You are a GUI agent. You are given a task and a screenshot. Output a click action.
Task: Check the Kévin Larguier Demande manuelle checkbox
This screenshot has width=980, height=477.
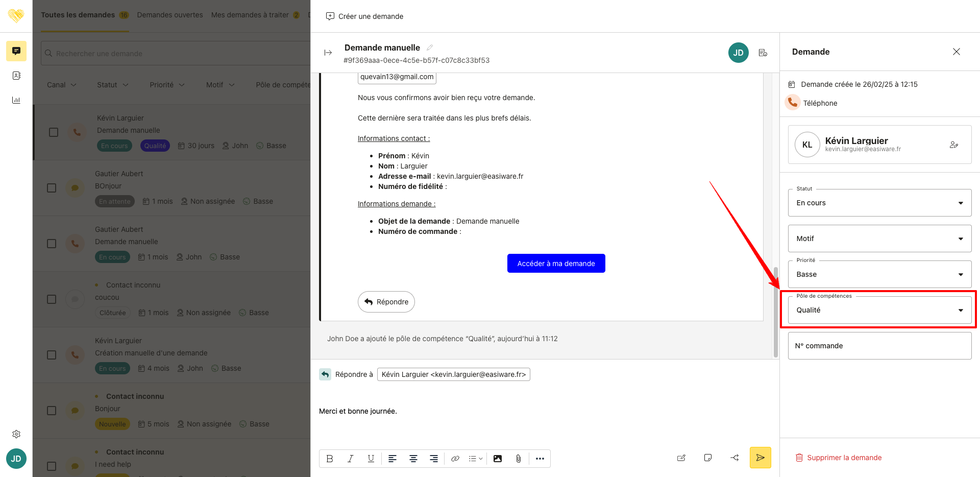click(54, 132)
